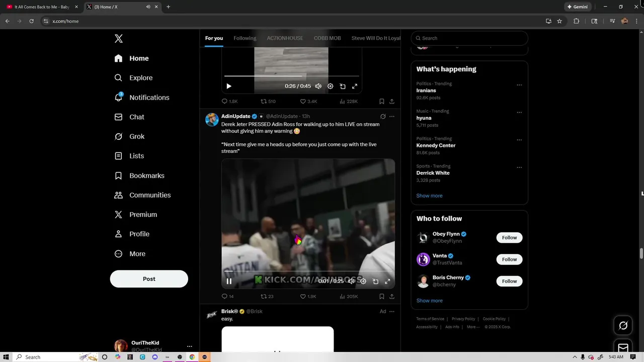This screenshot has width=644, height=362.
Task: Open more options on AdinUpdate post
Action: [x=392, y=116]
